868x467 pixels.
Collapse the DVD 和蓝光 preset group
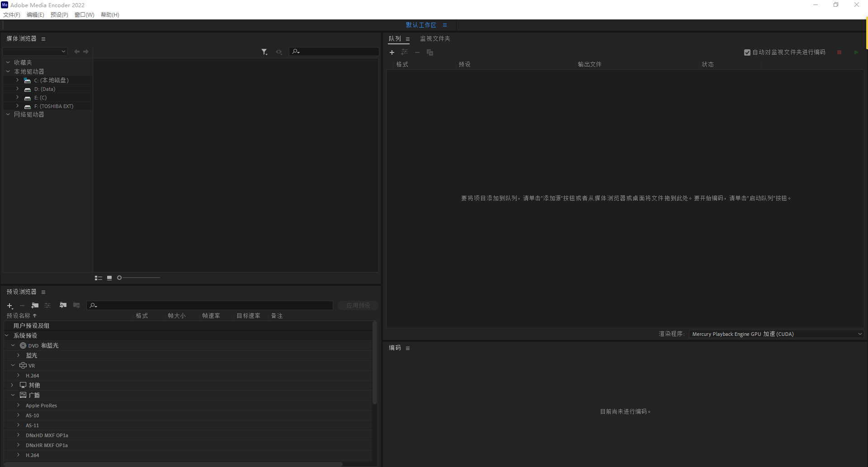coord(13,345)
